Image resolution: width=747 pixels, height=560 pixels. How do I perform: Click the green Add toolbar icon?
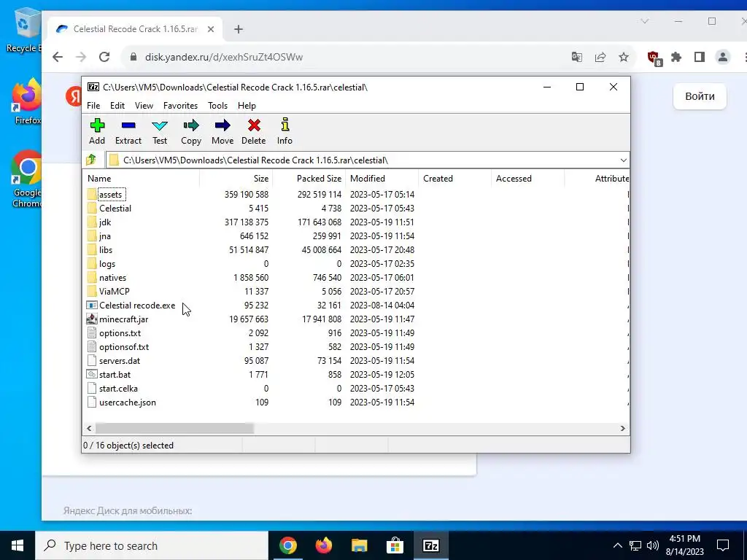click(x=97, y=125)
